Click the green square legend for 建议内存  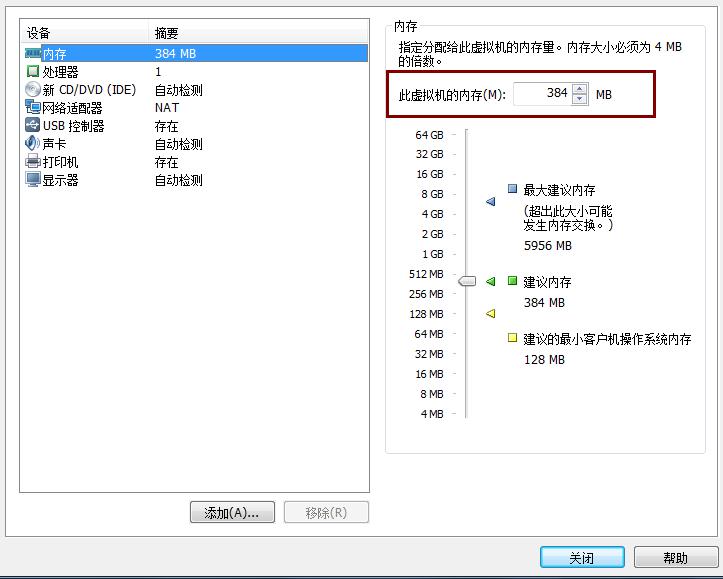(x=512, y=280)
